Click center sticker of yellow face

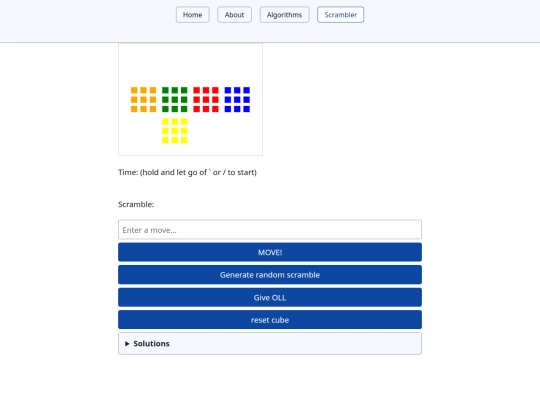pos(175,131)
